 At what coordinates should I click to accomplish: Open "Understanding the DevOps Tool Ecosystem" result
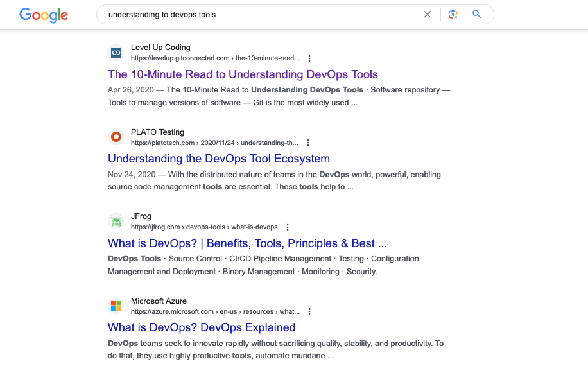click(219, 159)
